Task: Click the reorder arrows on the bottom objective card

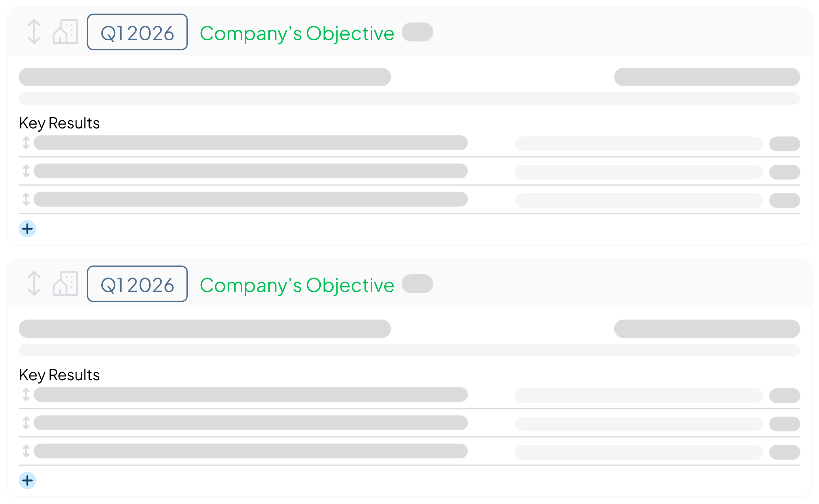Action: point(34,283)
